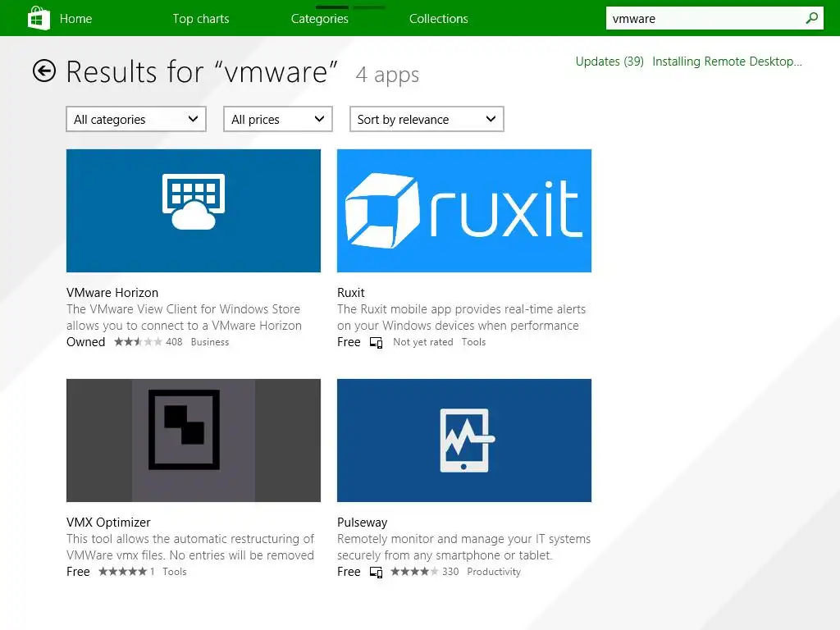The image size is (840, 630).
Task: Click the Pulseway description text
Action: click(x=464, y=547)
